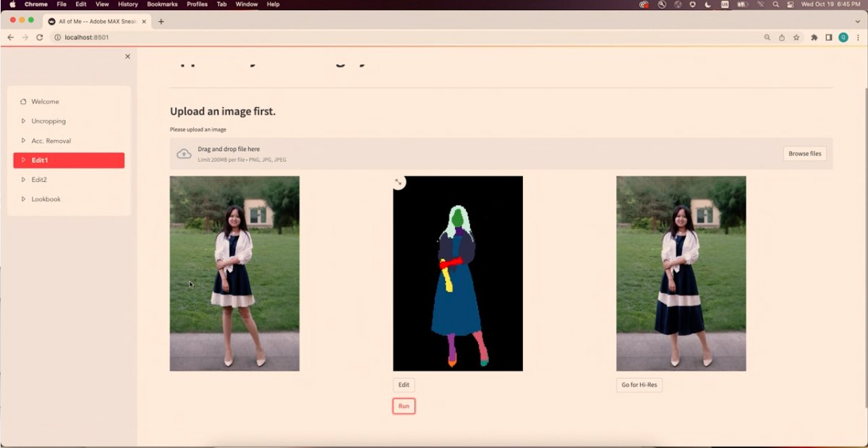Open the Uncropping page in sidebar

point(69,121)
